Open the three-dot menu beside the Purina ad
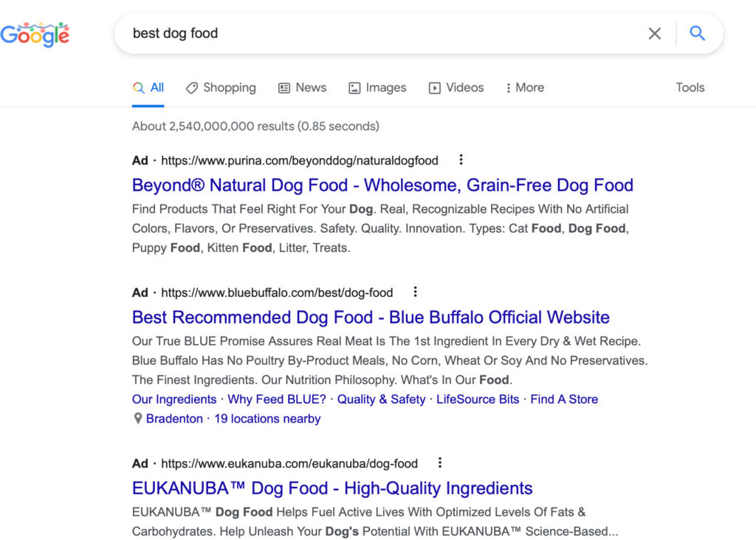756x540 pixels. [461, 160]
